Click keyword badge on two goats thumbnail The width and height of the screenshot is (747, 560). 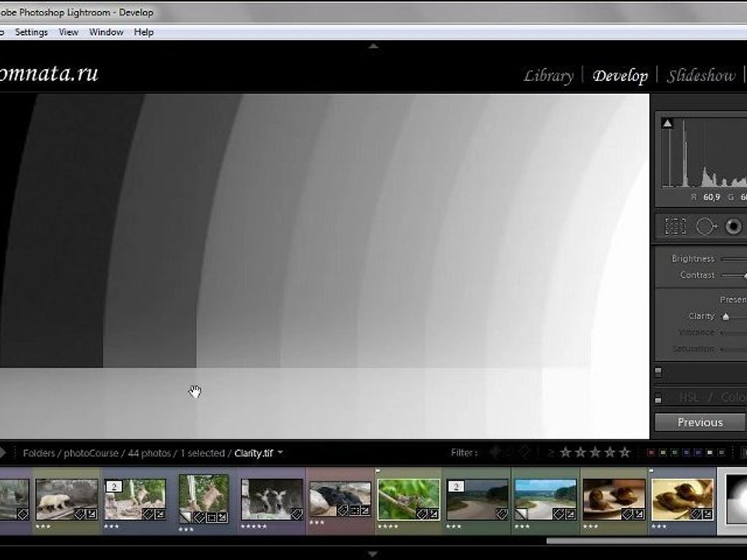(x=296, y=514)
